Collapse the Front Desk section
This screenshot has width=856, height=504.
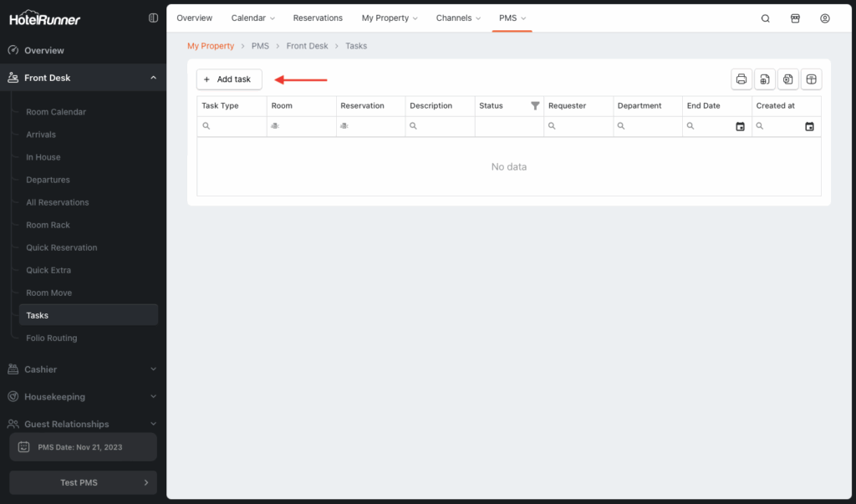point(153,78)
